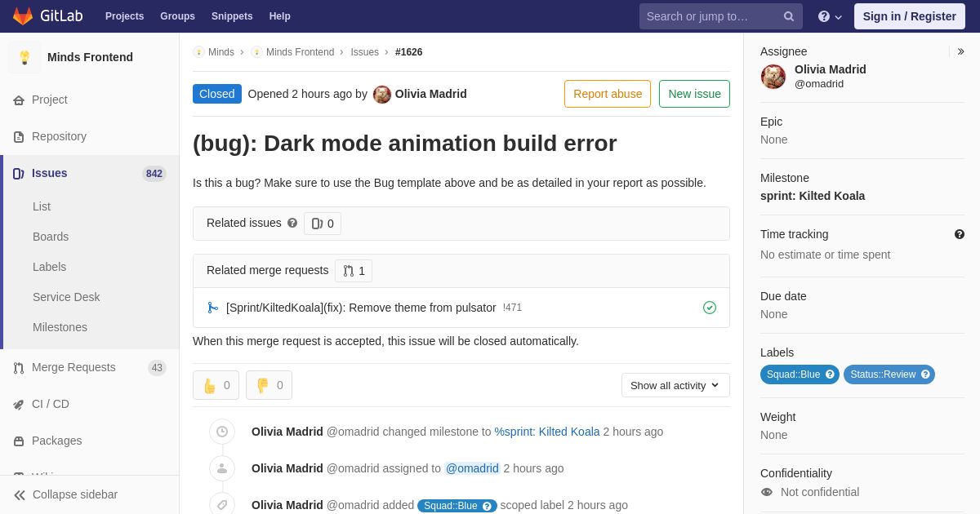Click the #1626 breadcrumb

click(x=409, y=52)
